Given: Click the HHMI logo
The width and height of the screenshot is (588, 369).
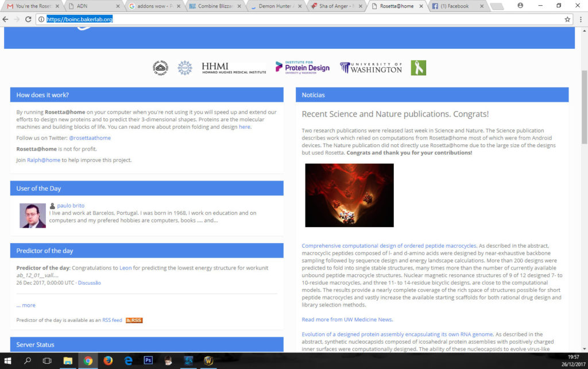Looking at the screenshot, I should [234, 68].
